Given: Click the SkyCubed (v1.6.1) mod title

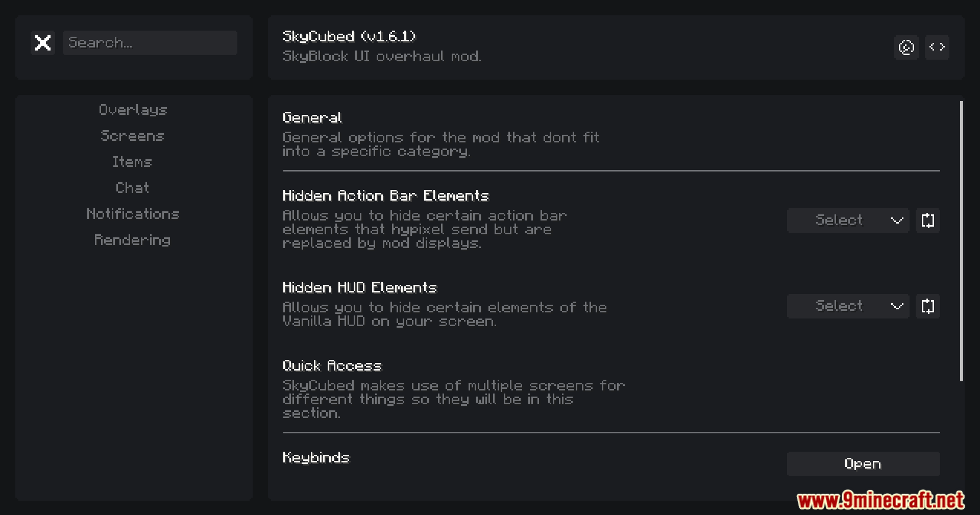Looking at the screenshot, I should coord(349,36).
